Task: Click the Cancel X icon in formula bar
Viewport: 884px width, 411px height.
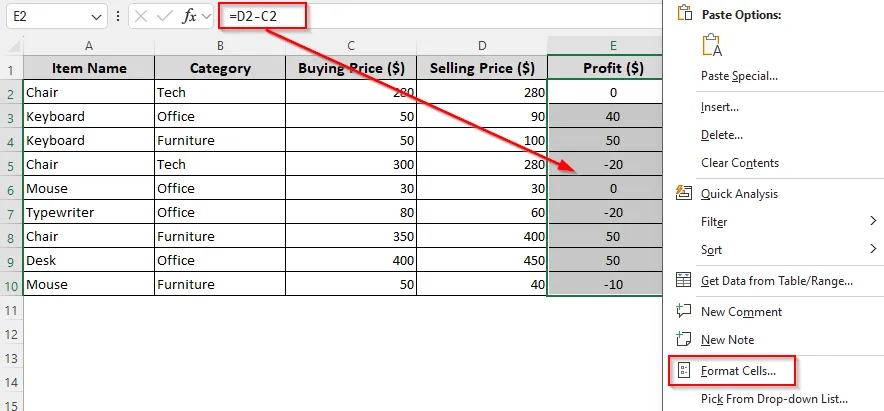Action: [141, 17]
